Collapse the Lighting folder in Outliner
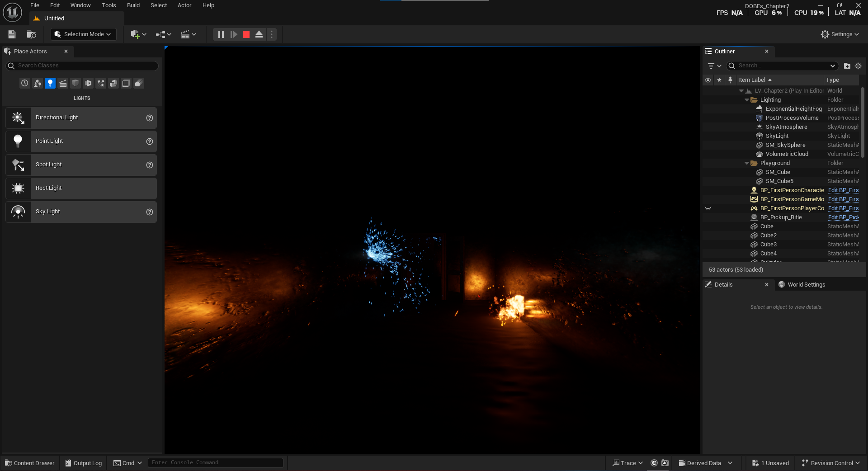 [747, 100]
